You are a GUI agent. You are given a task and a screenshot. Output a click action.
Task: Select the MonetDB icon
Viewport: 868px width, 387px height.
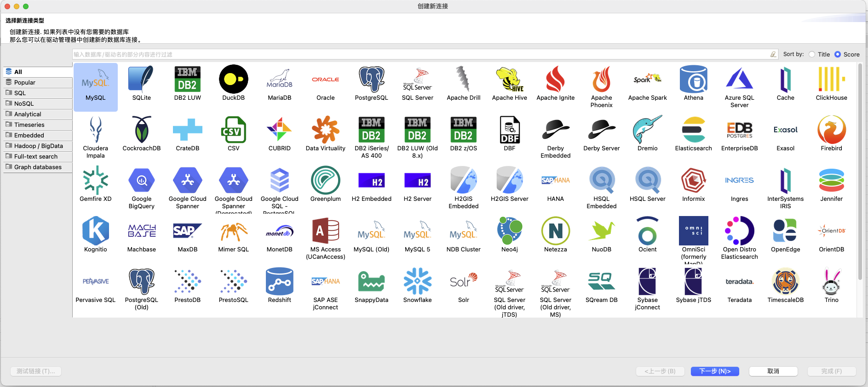pos(280,231)
